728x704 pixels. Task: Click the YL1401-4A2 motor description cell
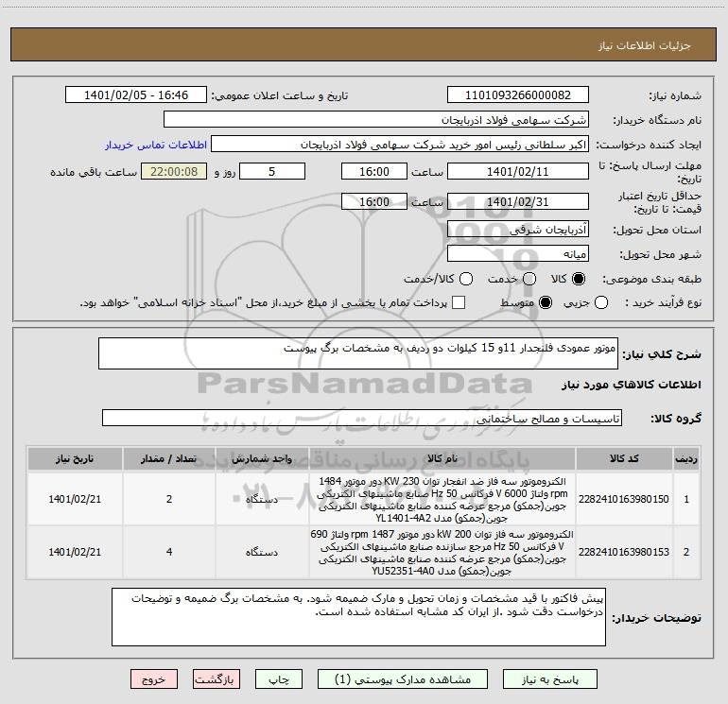[x=442, y=499]
